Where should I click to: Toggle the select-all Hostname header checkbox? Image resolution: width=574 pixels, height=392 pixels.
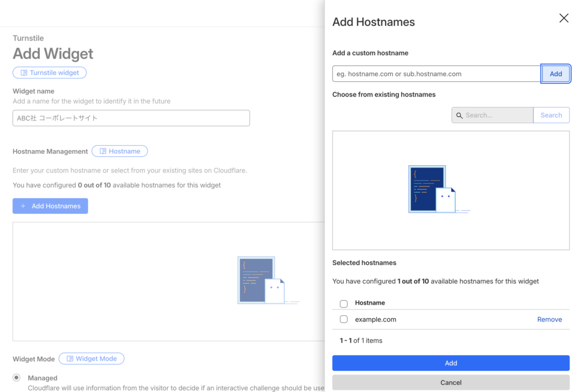click(344, 304)
